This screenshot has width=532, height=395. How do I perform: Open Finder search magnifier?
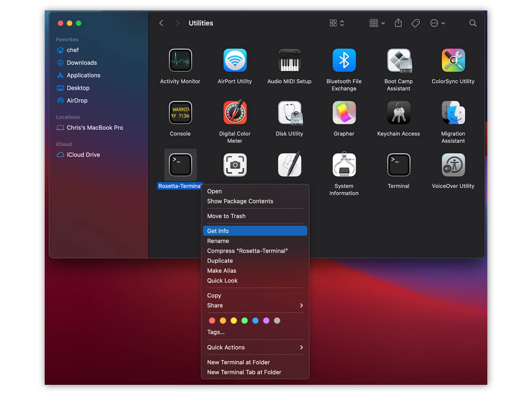click(x=472, y=23)
